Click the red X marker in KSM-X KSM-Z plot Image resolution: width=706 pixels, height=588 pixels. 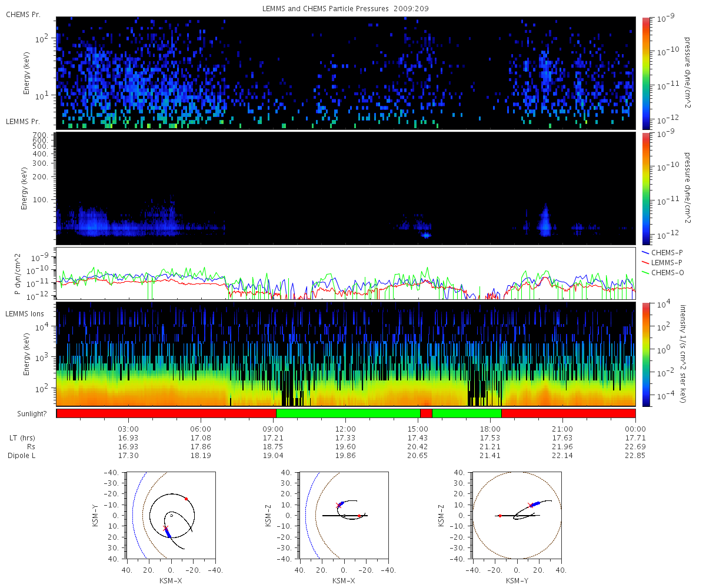tap(338, 505)
